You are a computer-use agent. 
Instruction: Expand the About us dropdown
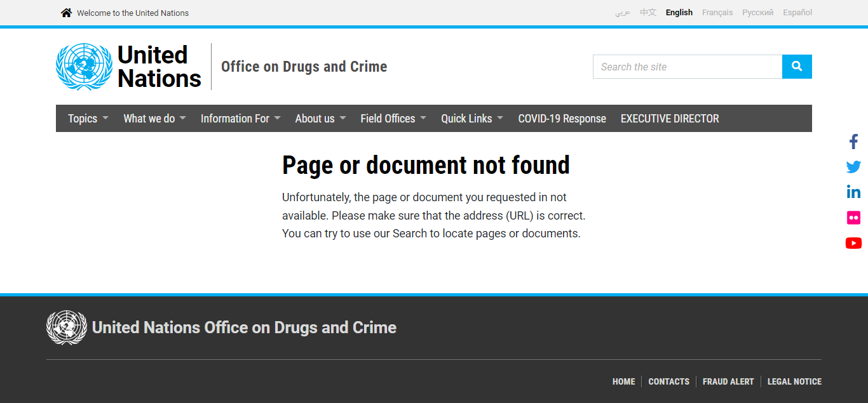[321, 119]
